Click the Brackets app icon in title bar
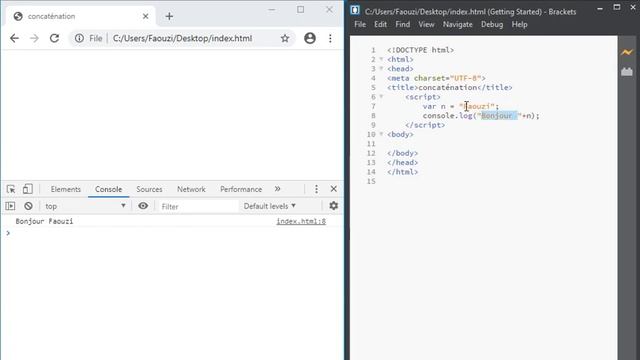The width and height of the screenshot is (640, 360). [x=355, y=11]
